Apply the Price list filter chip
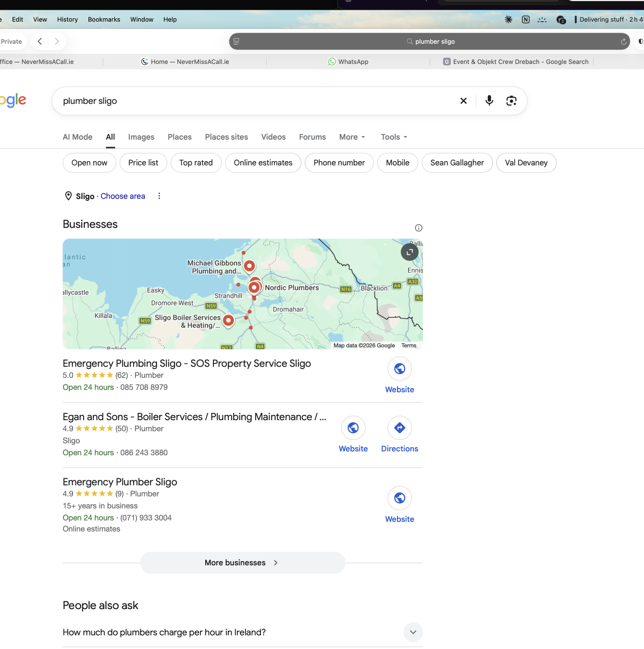The width and height of the screenshot is (644, 649). 143,163
